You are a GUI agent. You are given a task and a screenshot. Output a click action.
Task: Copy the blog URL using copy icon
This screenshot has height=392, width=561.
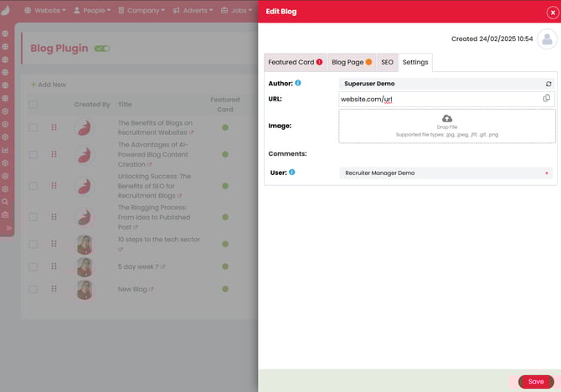[546, 99]
